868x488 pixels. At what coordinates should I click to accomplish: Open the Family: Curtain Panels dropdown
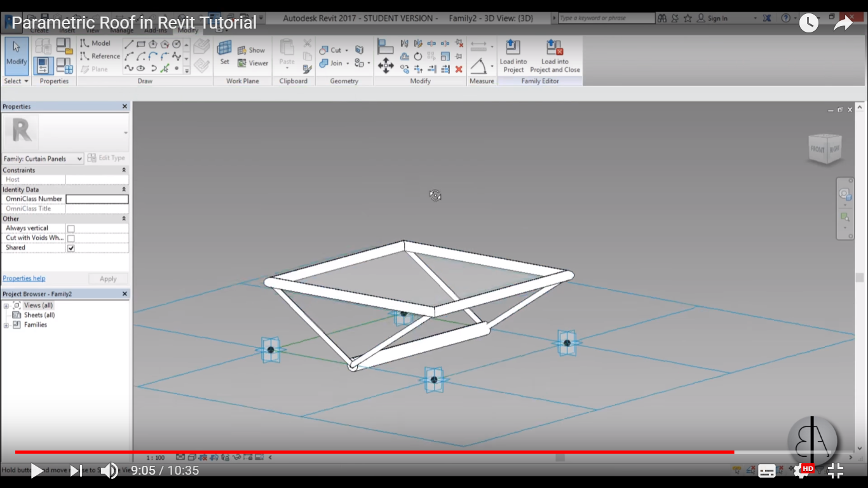[x=80, y=158]
